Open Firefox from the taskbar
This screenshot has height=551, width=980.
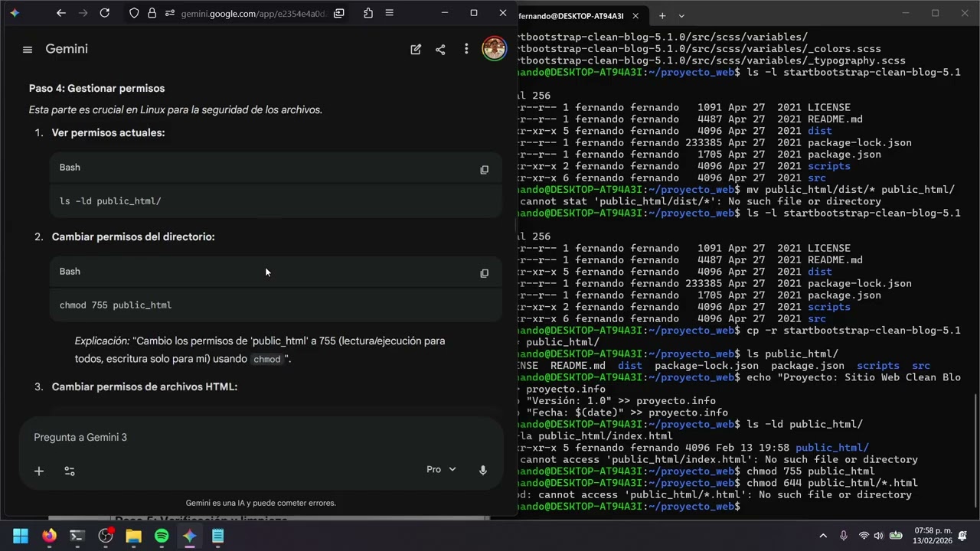[49, 536]
